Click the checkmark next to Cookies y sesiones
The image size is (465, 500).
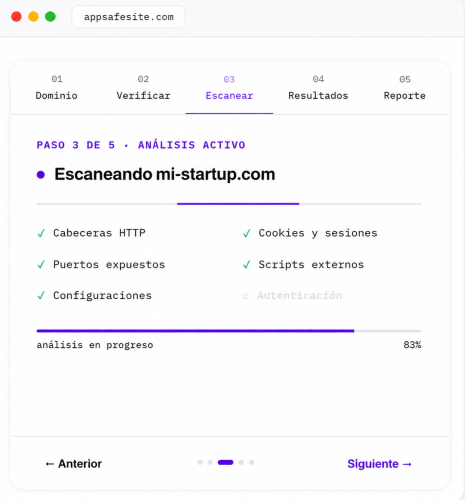[247, 233]
